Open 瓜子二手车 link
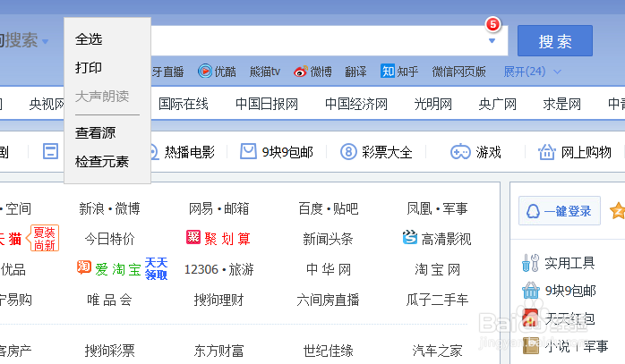 click(x=437, y=300)
